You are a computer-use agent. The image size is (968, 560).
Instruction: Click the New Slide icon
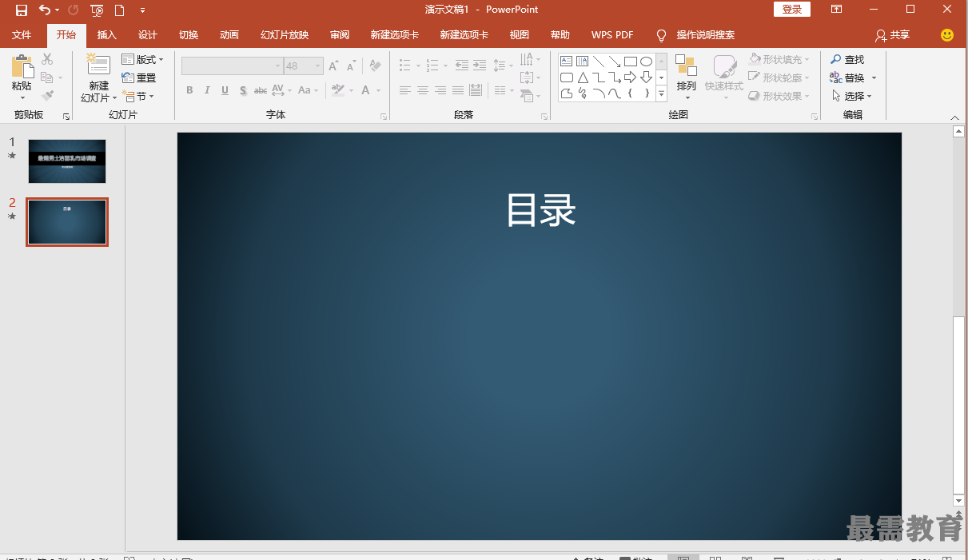98,66
